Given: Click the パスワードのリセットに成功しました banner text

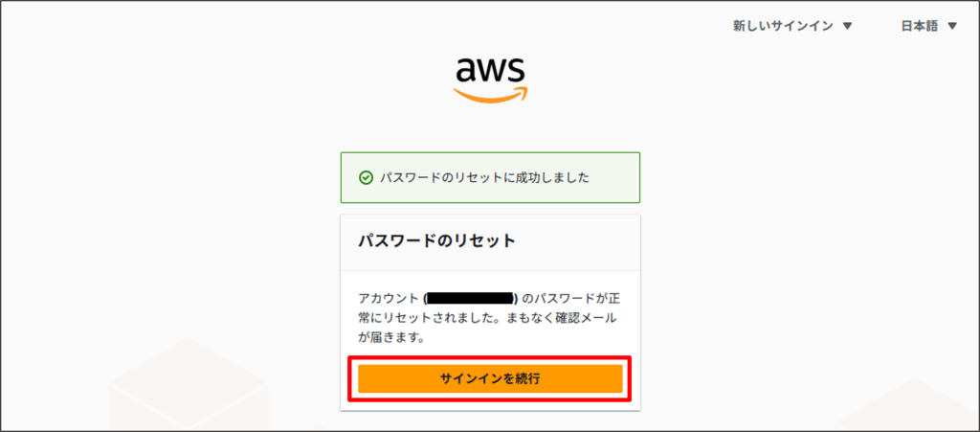Looking at the screenshot, I should [484, 177].
